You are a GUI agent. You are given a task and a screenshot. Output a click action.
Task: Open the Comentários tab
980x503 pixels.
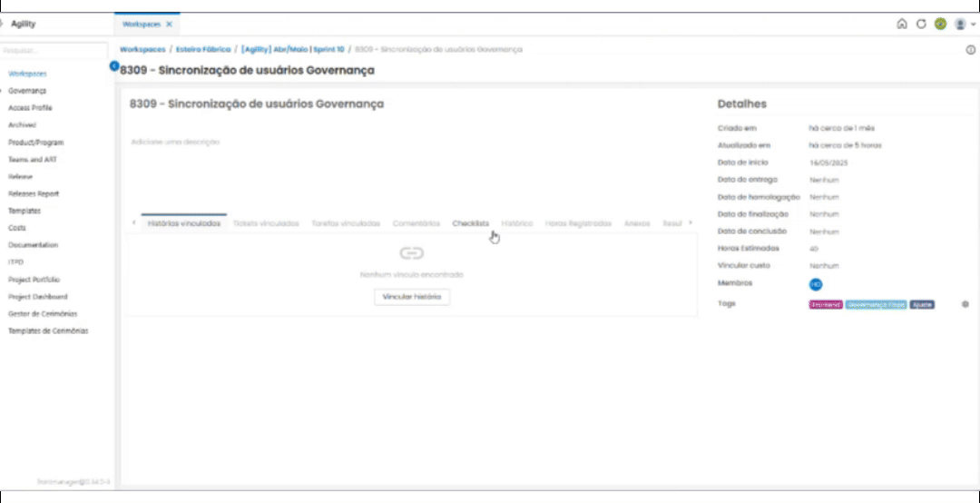point(416,223)
